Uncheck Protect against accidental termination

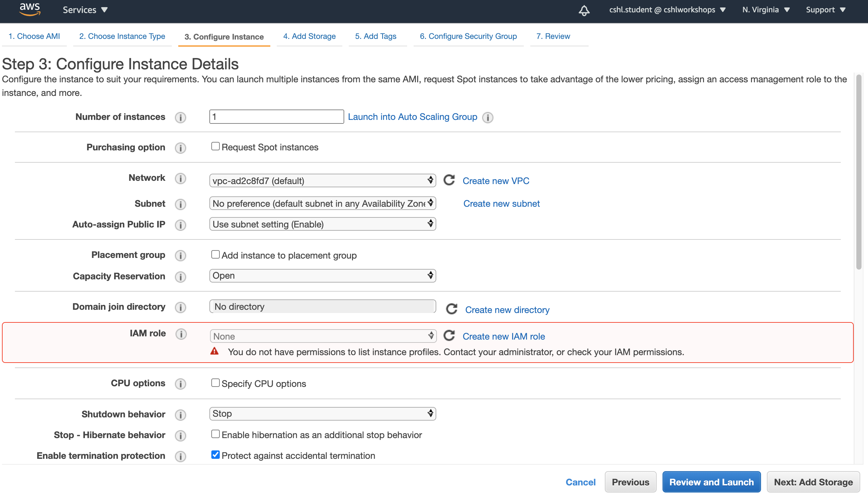click(215, 454)
